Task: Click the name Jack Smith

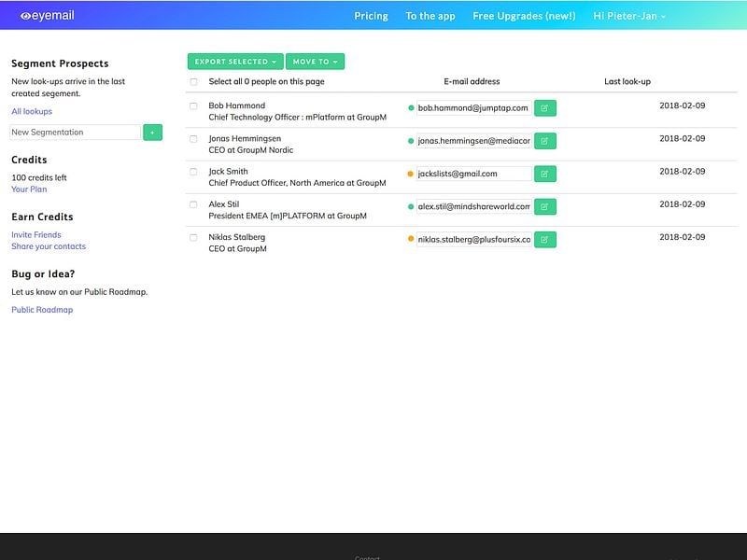Action: (228, 171)
